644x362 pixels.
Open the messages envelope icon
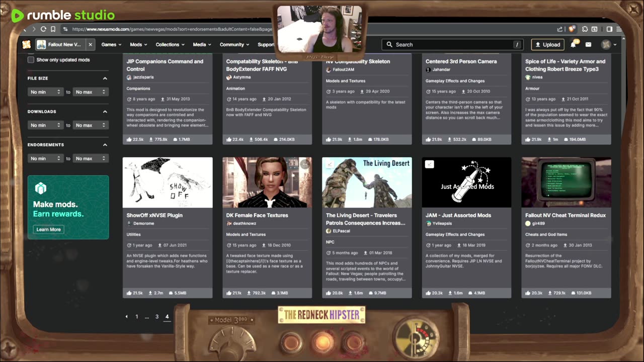(588, 44)
